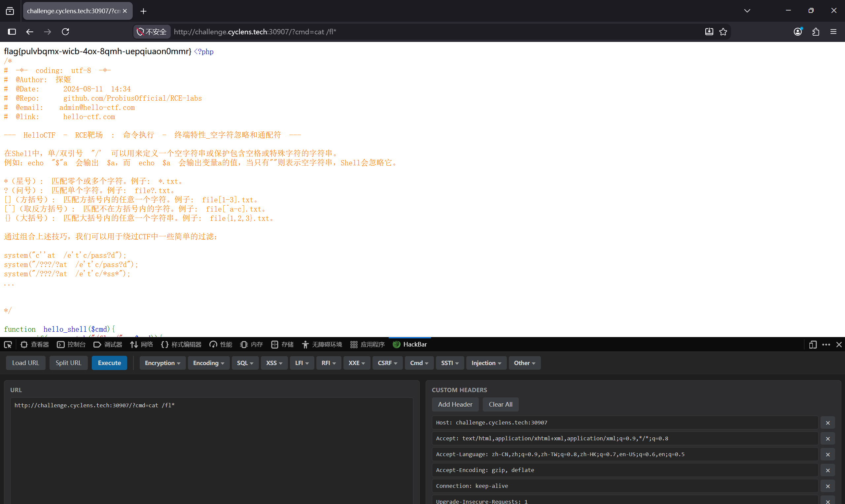Screen dimensions: 845x504
Task: Remove the Connection keep-alive header
Action: (828, 486)
